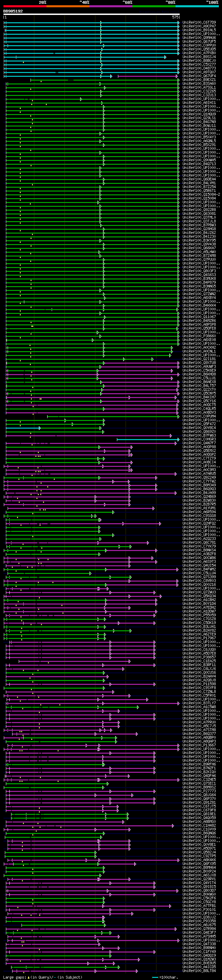Select hit label UniRef100_C3ZZ65

pyautogui.click(x=199, y=91)
